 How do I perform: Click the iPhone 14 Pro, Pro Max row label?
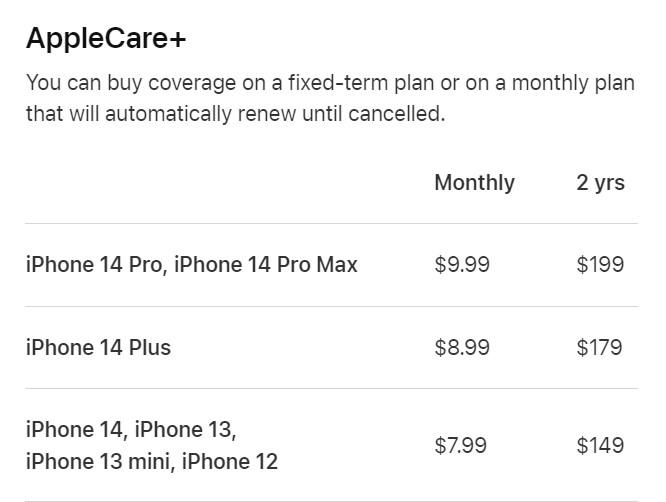point(192,264)
